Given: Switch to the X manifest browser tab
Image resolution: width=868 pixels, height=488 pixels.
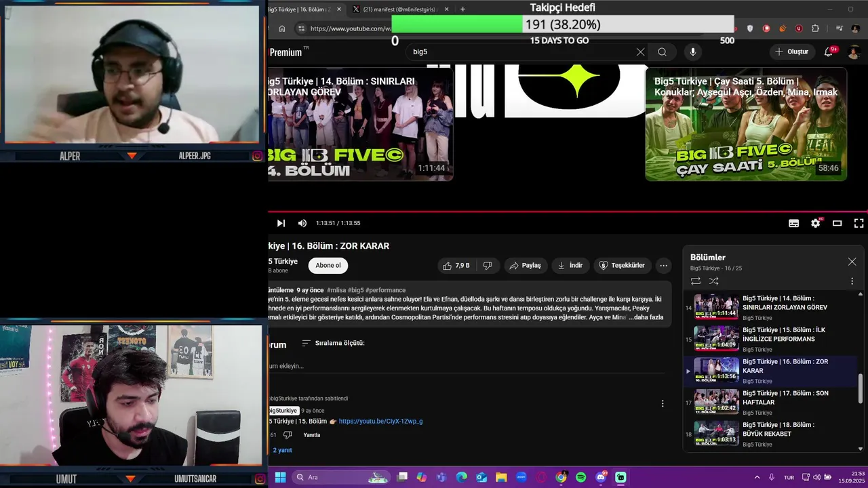Looking at the screenshot, I should point(400,9).
